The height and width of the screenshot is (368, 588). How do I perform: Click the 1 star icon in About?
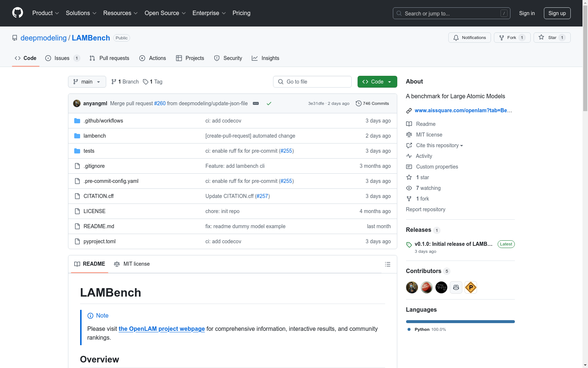pyautogui.click(x=409, y=177)
